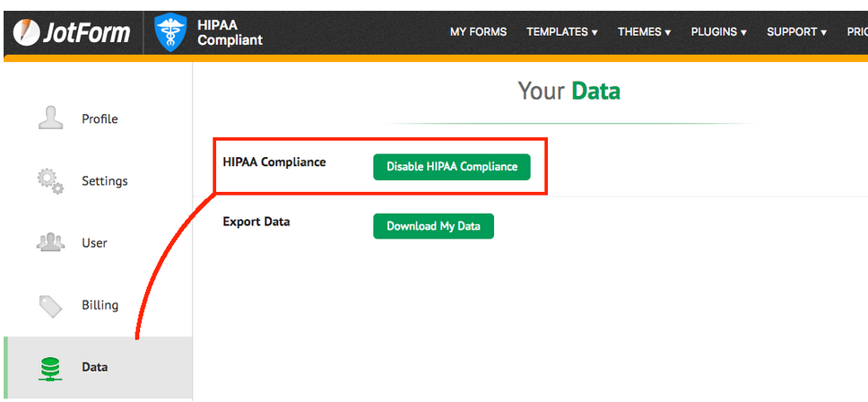Go to the User section
868x402 pixels.
point(95,243)
